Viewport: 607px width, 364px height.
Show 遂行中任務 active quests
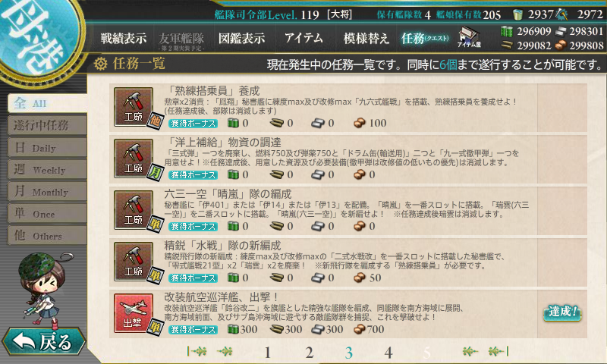click(x=47, y=125)
